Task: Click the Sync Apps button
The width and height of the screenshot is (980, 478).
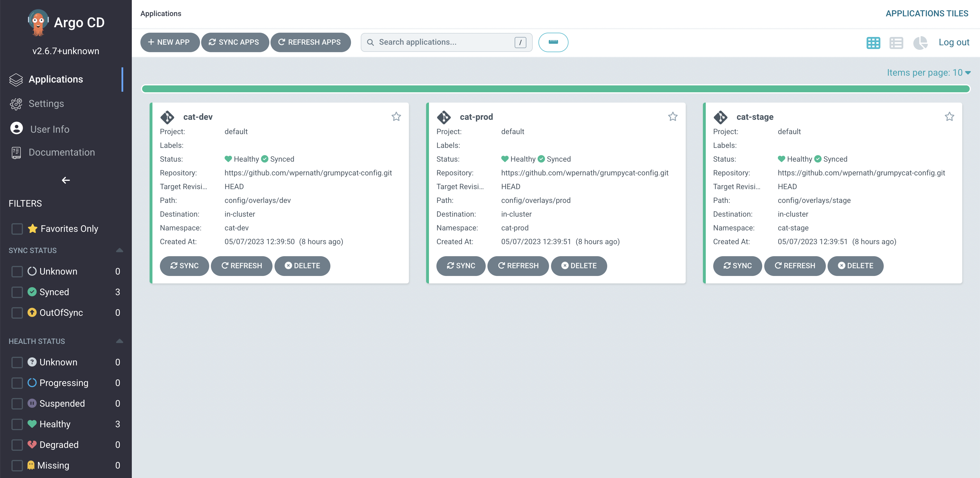Action: (x=235, y=42)
